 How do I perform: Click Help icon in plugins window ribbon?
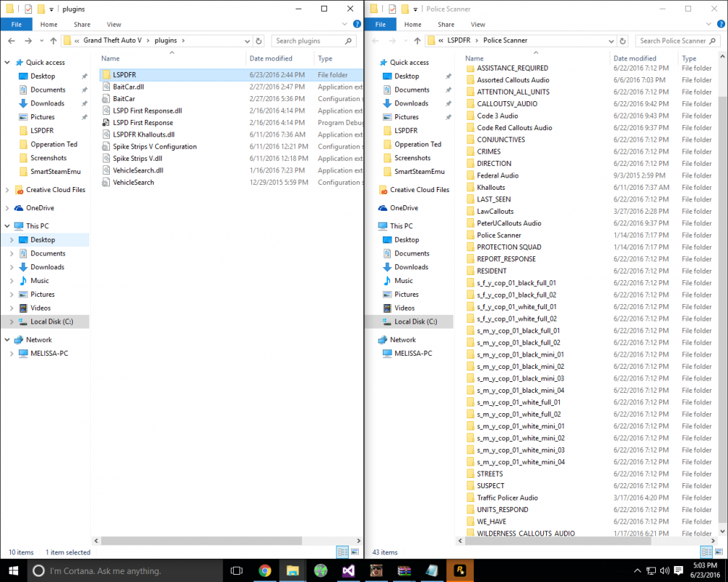click(x=357, y=24)
